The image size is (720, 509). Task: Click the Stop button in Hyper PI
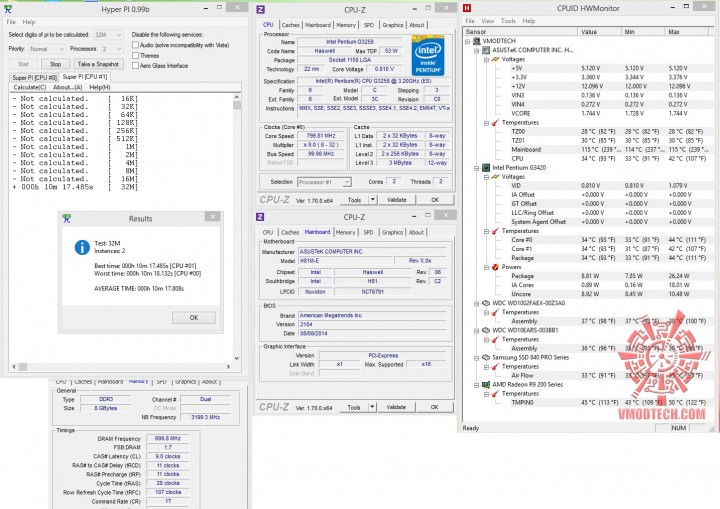(56, 64)
